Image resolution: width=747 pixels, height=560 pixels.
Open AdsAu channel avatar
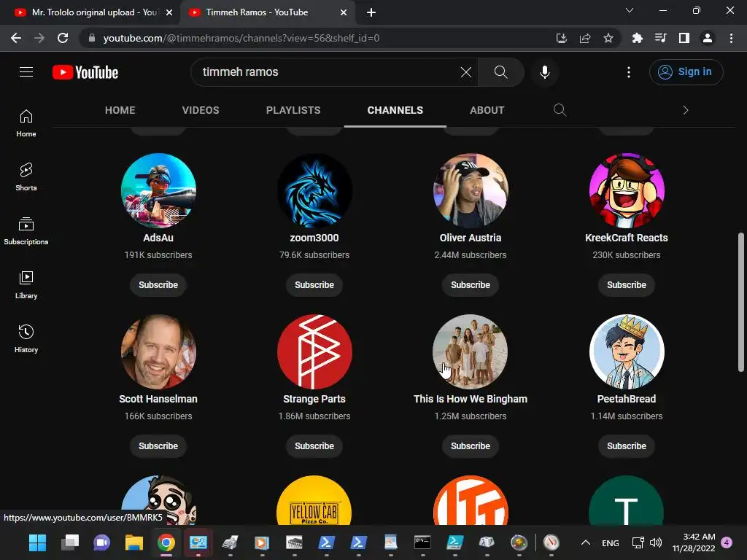click(x=158, y=190)
